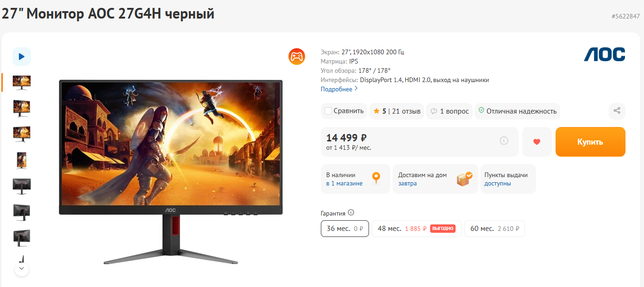Image resolution: width=644 pixels, height=287 pixels.
Task: Open the в 1 магазине link
Action: point(344,183)
